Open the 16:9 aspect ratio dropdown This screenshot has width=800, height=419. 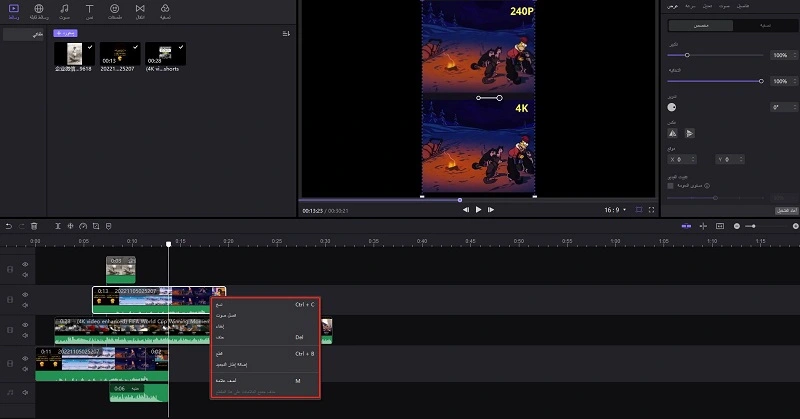615,210
